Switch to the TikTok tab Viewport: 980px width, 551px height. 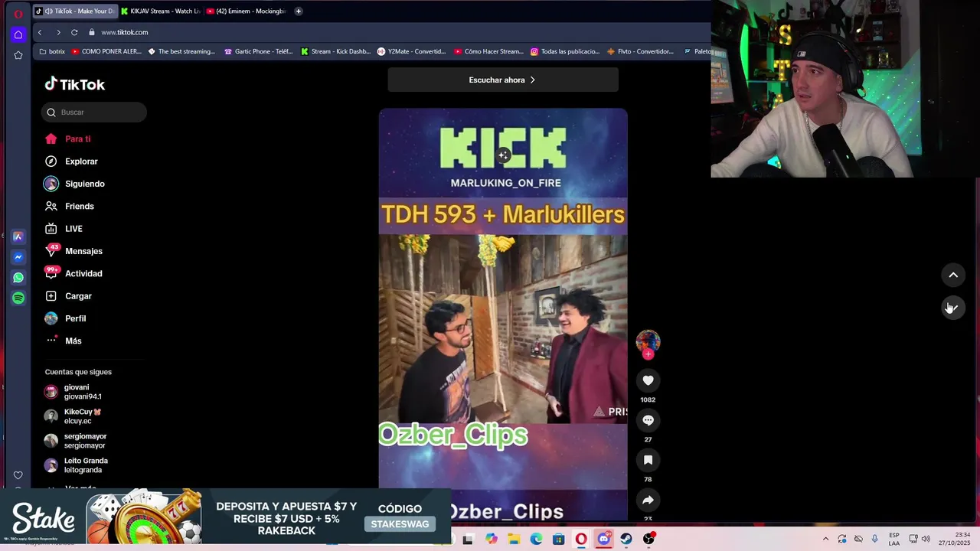(75, 11)
